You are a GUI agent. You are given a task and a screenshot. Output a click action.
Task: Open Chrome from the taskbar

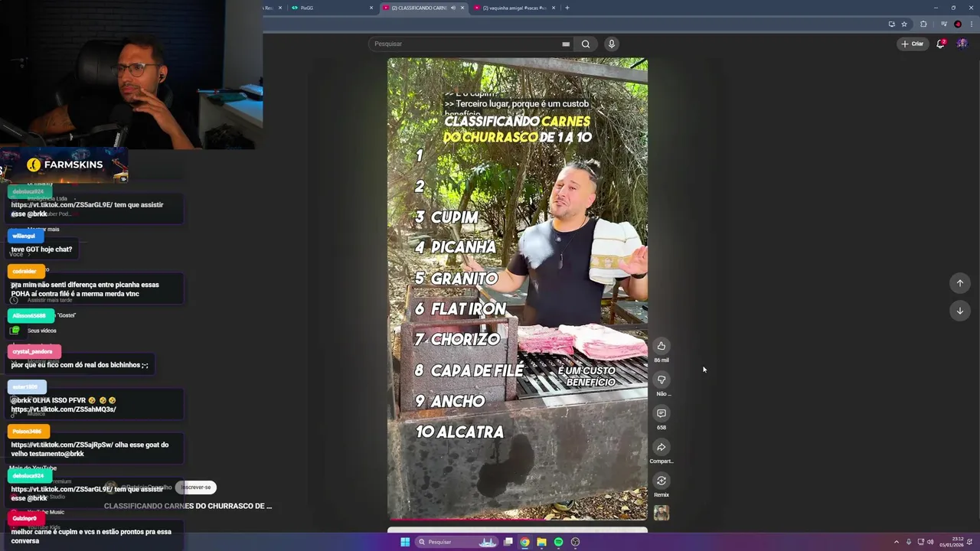click(x=524, y=542)
